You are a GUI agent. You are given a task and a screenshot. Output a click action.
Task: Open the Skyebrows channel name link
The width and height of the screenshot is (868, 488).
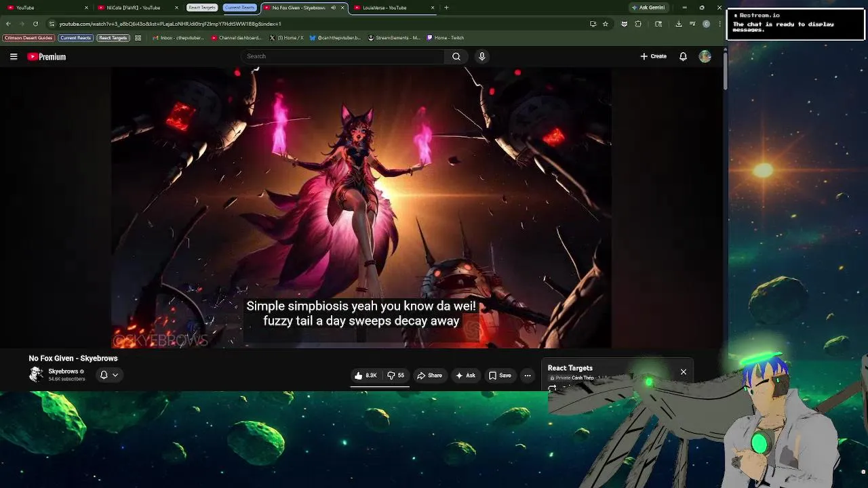63,371
